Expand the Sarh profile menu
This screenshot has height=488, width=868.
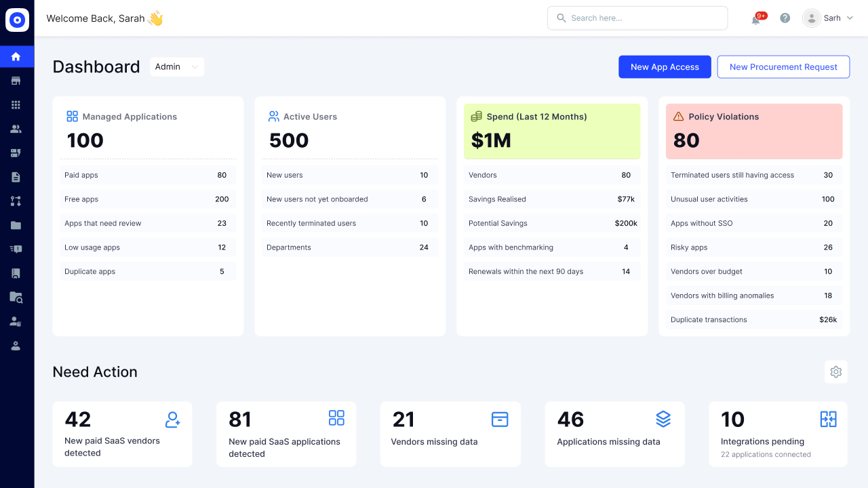pyautogui.click(x=828, y=18)
